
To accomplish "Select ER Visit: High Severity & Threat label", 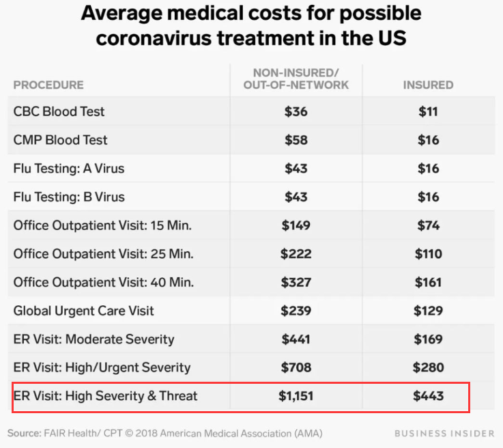I will 105,396.
